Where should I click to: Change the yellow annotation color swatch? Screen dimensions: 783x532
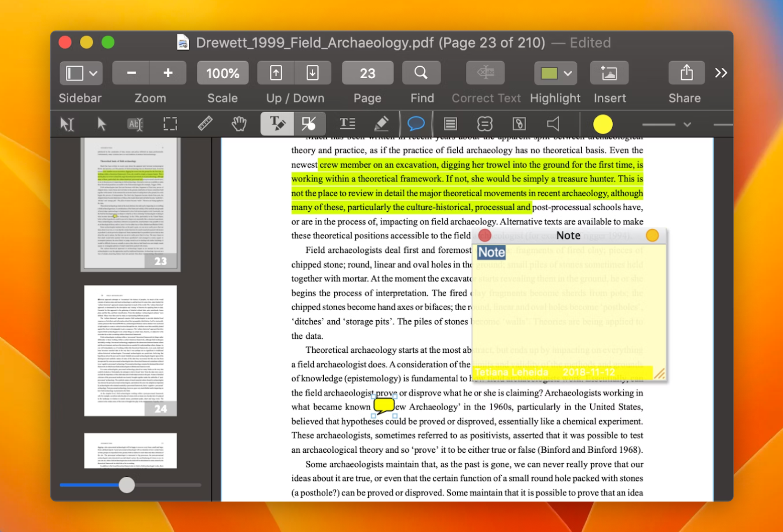[603, 123]
